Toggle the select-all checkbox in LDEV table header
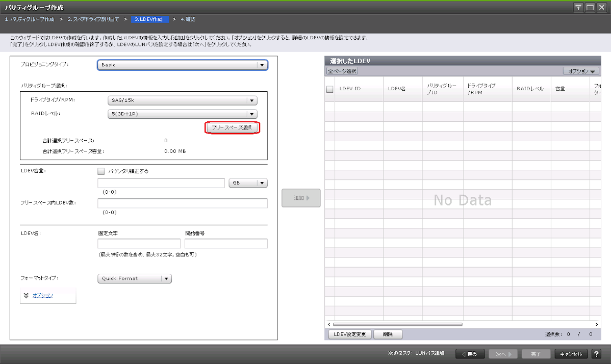Image resolution: width=611 pixels, height=364 pixels. tap(330, 89)
